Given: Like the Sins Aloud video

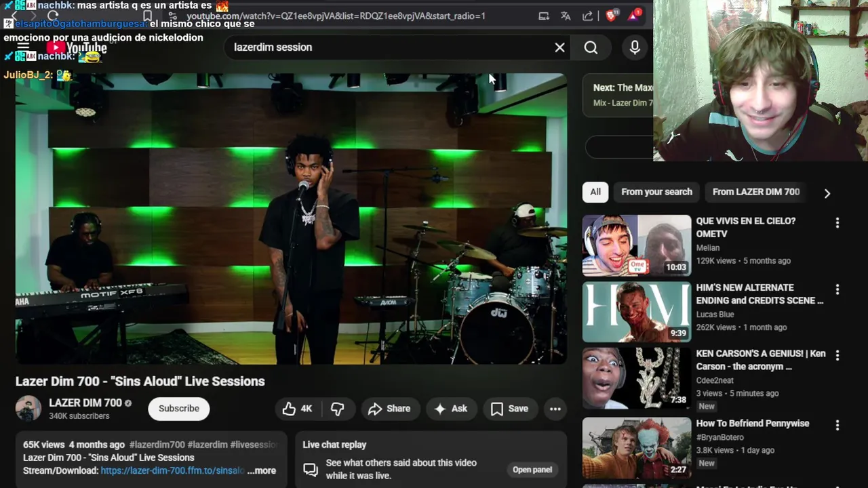Looking at the screenshot, I should tap(297, 409).
